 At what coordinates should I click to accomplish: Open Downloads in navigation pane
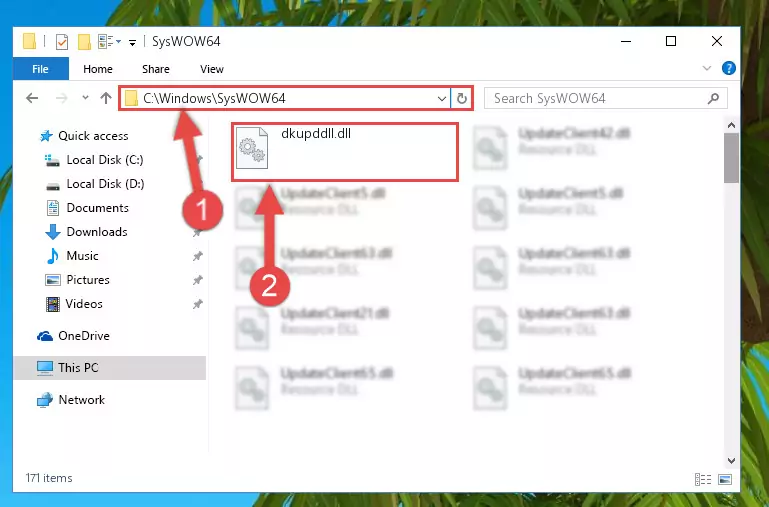tap(86, 232)
